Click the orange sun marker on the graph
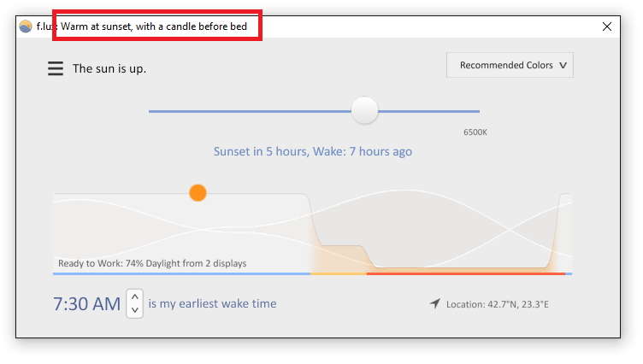This screenshot has width=643, height=364. (198, 192)
